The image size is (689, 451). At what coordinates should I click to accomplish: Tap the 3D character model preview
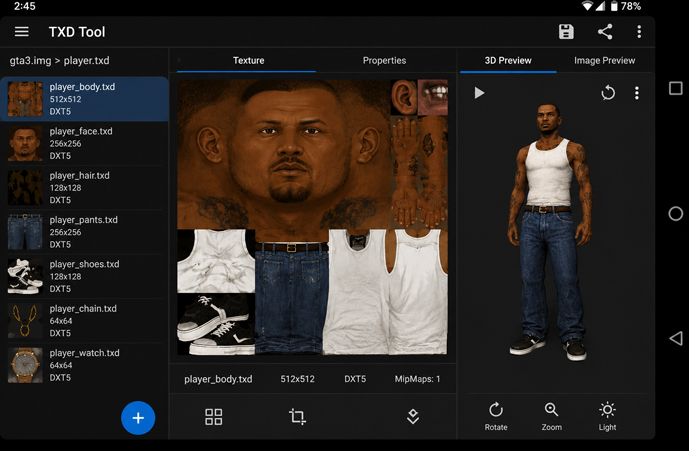549,232
